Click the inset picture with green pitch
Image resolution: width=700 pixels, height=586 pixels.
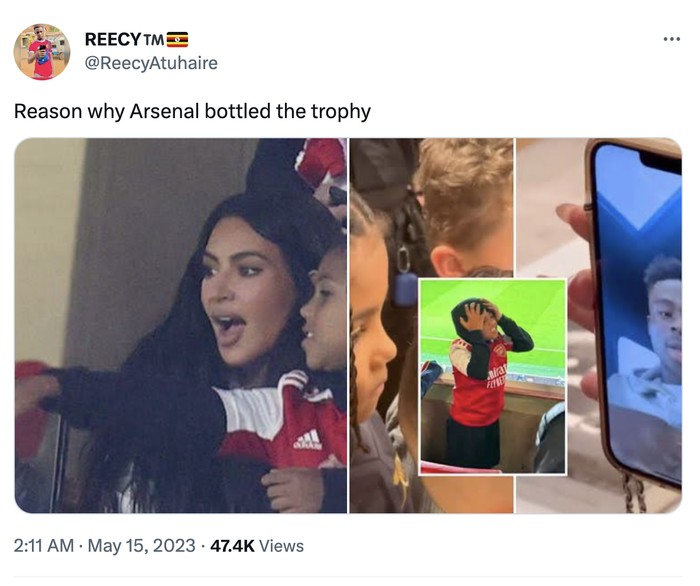(x=492, y=376)
